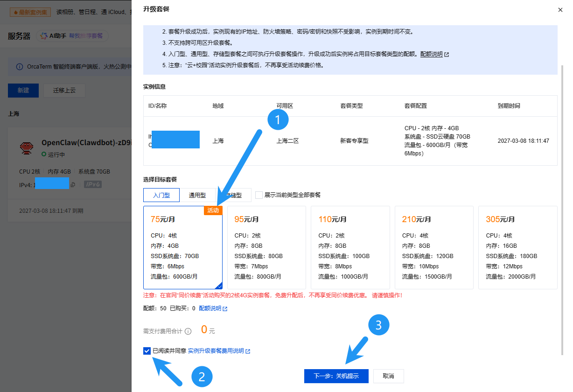Click the copy icon beside the IPv4 address
Viewport: 573px width, 392px height.
click(x=73, y=185)
